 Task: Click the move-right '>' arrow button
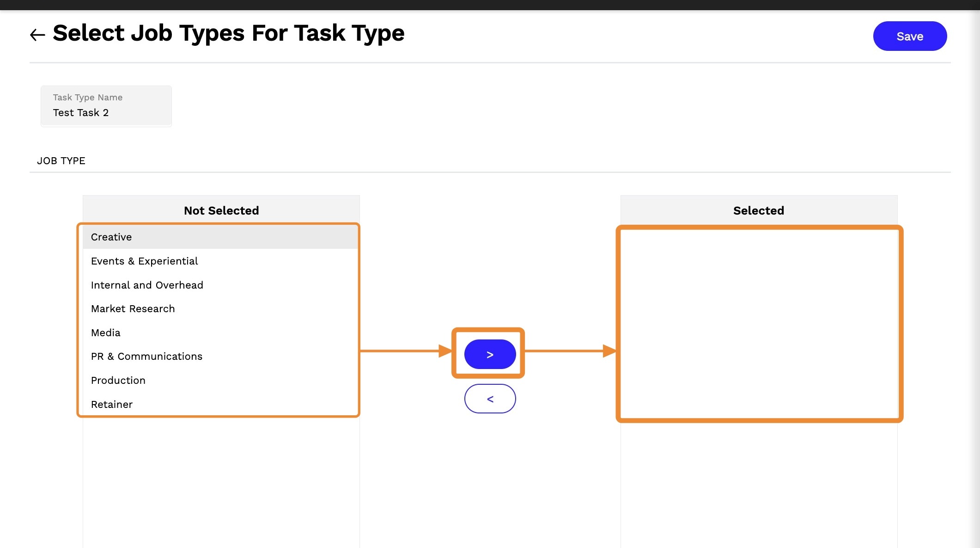(490, 354)
